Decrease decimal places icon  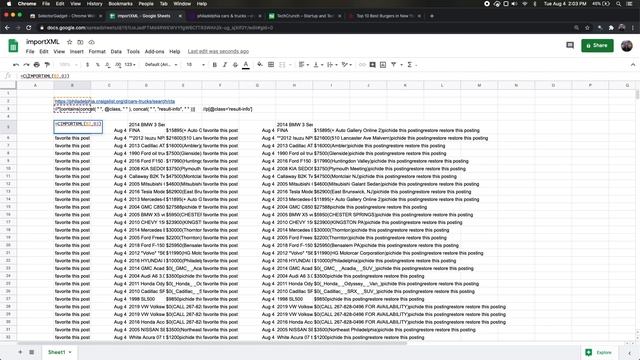tap(107, 64)
